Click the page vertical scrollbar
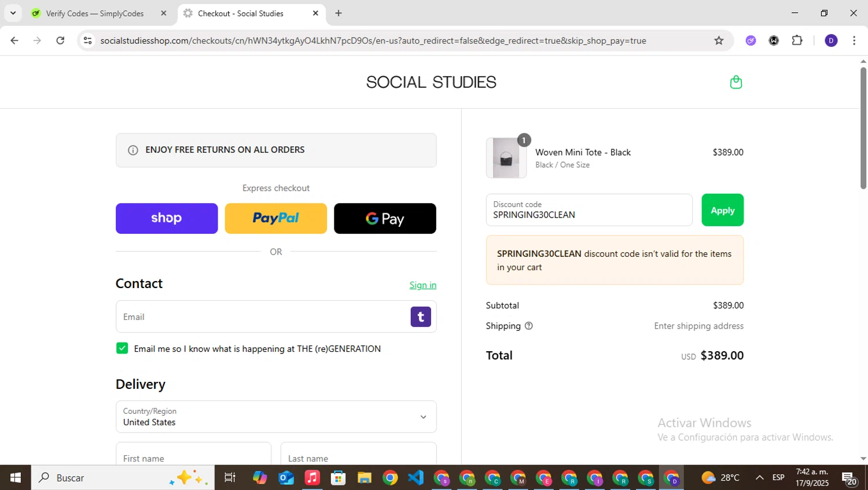Image resolution: width=868 pixels, height=490 pixels. pos(863,128)
